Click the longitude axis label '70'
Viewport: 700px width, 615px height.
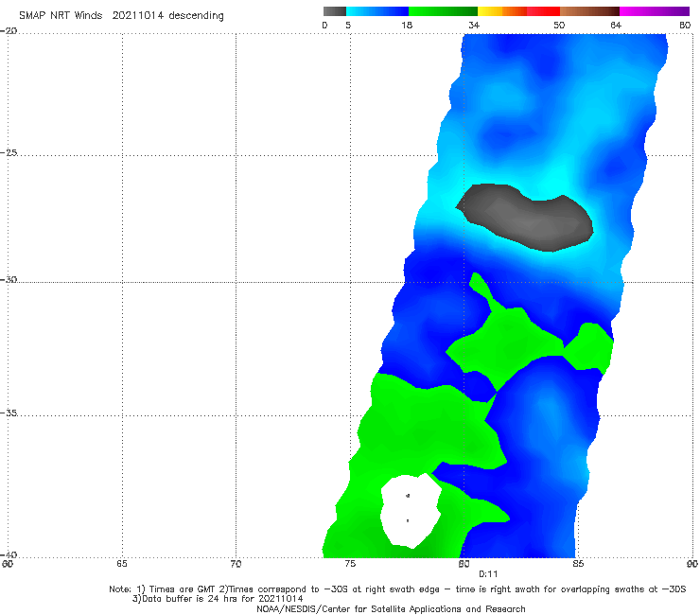coord(236,564)
